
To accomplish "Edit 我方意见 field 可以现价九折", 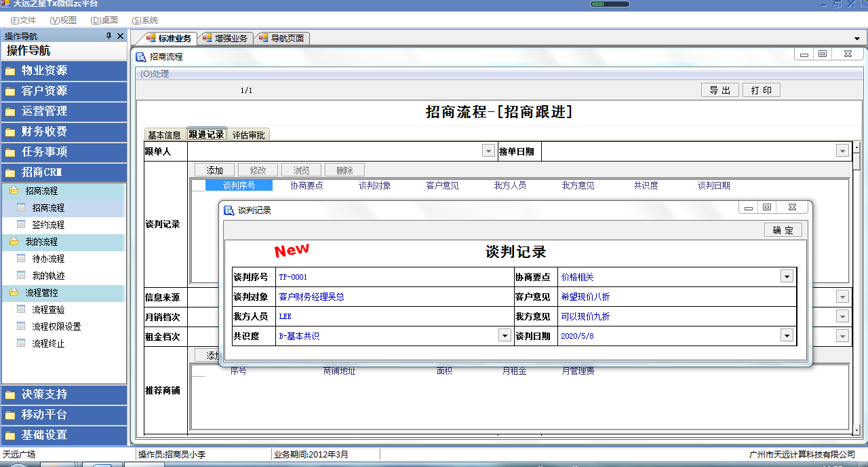I will (x=676, y=316).
